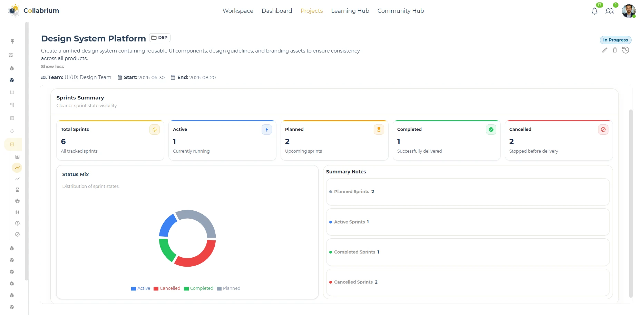Open the bug report sidebar icon
This screenshot has height=315, width=644.
point(17,212)
